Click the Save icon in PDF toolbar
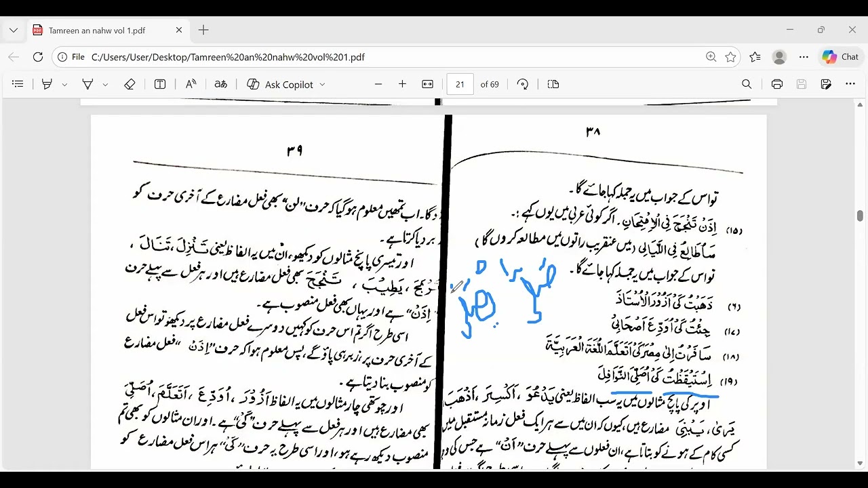 pyautogui.click(x=802, y=84)
